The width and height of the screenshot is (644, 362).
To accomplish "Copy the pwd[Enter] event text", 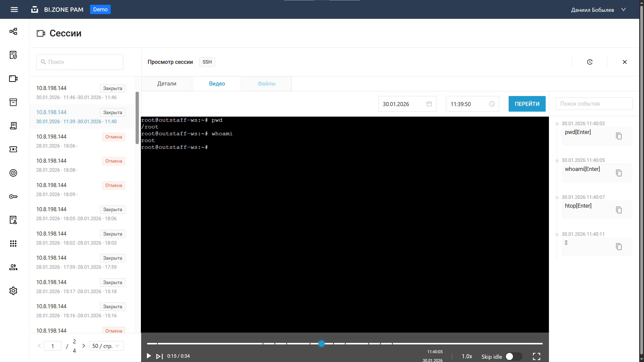I will [619, 136].
